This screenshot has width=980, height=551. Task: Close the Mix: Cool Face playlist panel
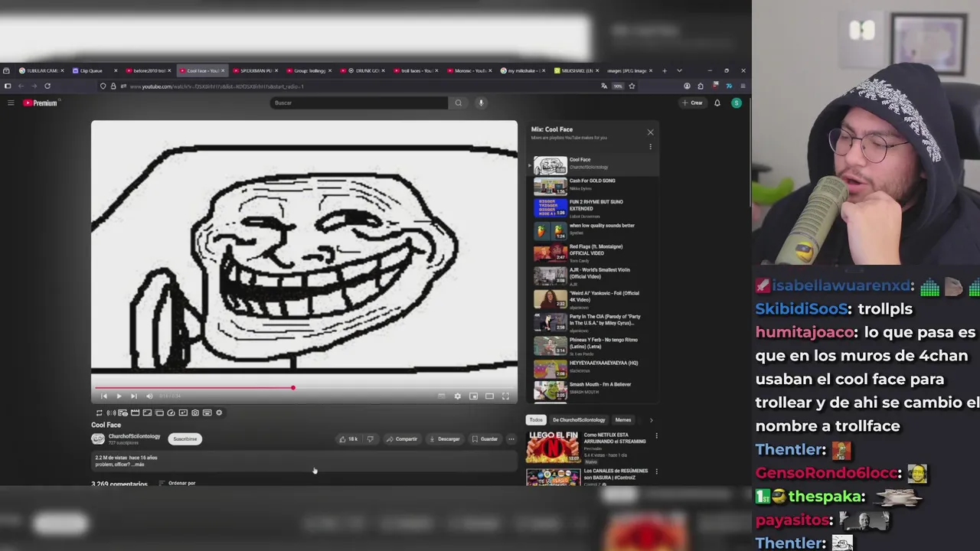point(650,132)
